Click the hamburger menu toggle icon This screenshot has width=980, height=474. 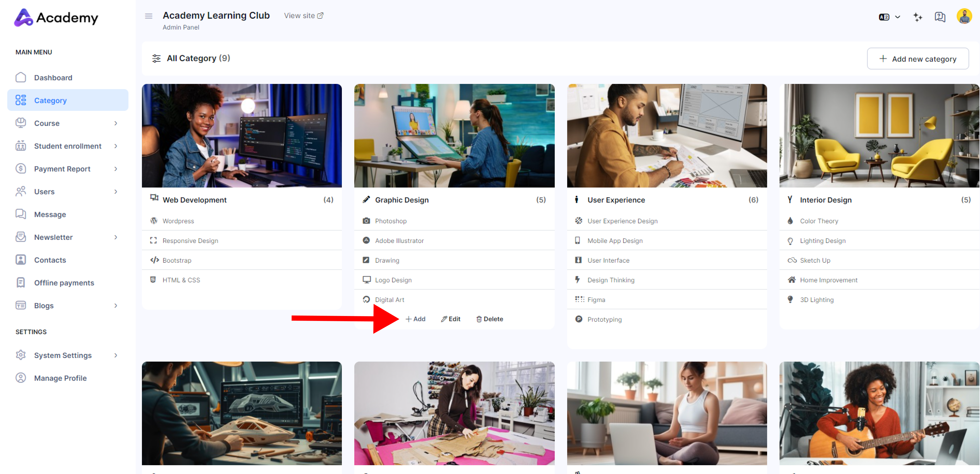(148, 16)
